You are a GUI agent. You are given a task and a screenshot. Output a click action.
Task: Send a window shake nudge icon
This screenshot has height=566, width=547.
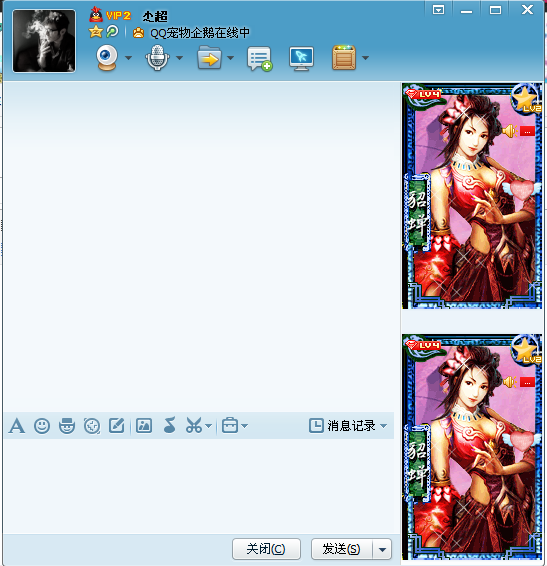[92, 426]
